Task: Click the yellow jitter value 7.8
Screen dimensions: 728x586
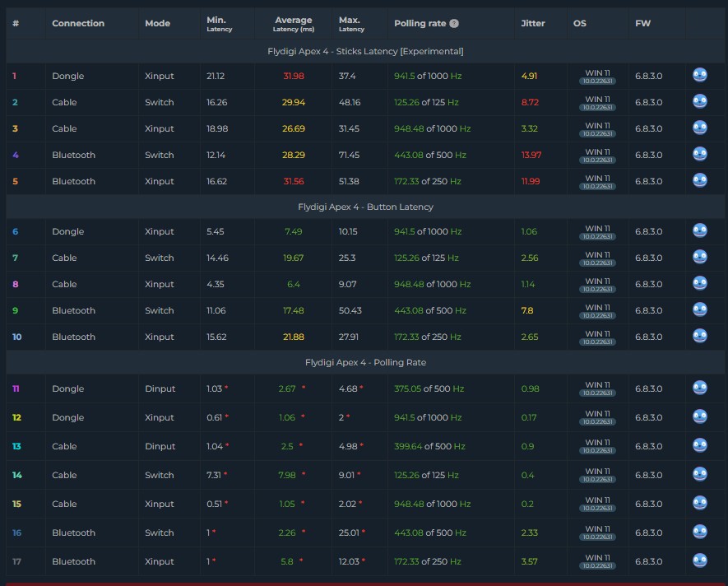Action: point(527,310)
